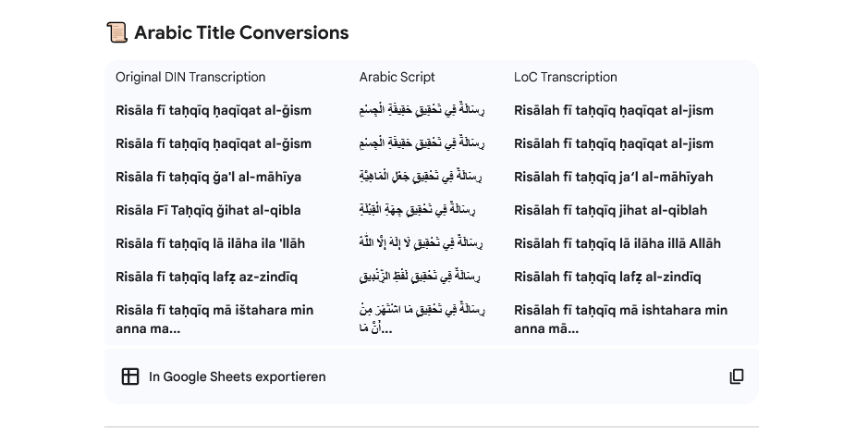This screenshot has height=432, width=868.
Task: Click the LoC cell containing mā ishtahara min
Action: point(620,318)
